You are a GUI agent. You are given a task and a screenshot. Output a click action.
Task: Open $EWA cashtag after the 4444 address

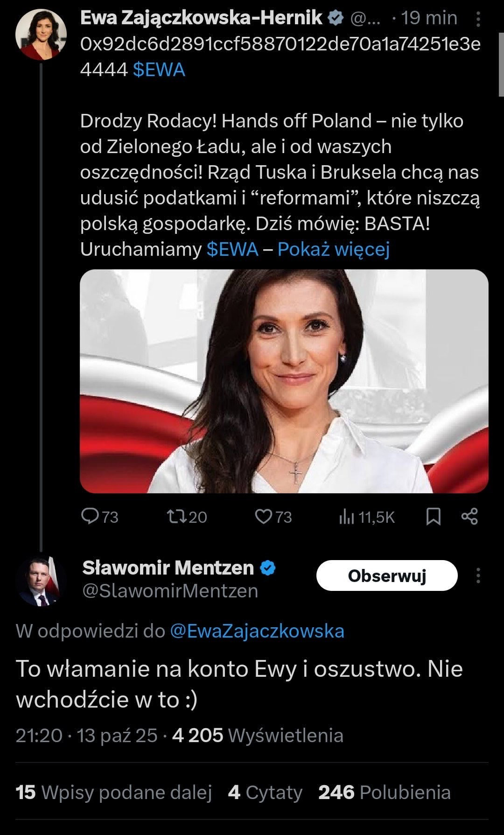coord(159,70)
